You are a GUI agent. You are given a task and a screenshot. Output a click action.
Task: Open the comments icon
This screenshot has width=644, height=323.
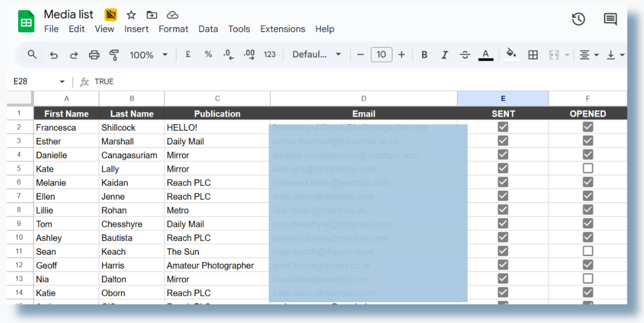click(610, 19)
